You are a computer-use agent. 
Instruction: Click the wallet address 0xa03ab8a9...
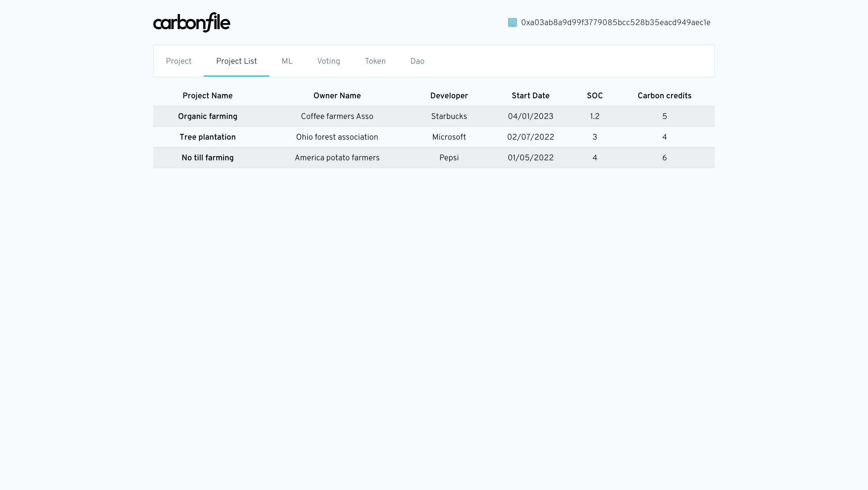pos(616,23)
